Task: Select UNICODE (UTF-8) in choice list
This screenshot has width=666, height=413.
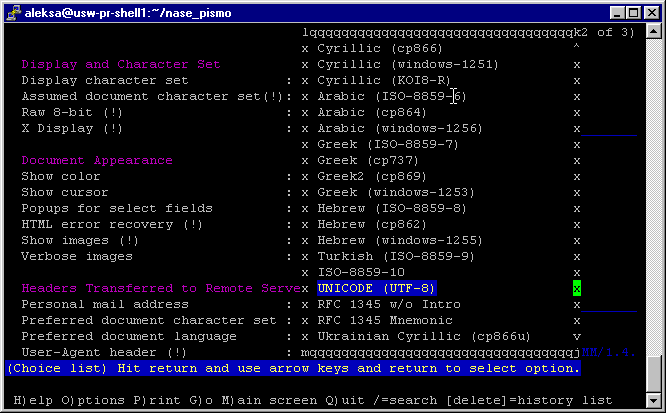Action: [x=377, y=288]
